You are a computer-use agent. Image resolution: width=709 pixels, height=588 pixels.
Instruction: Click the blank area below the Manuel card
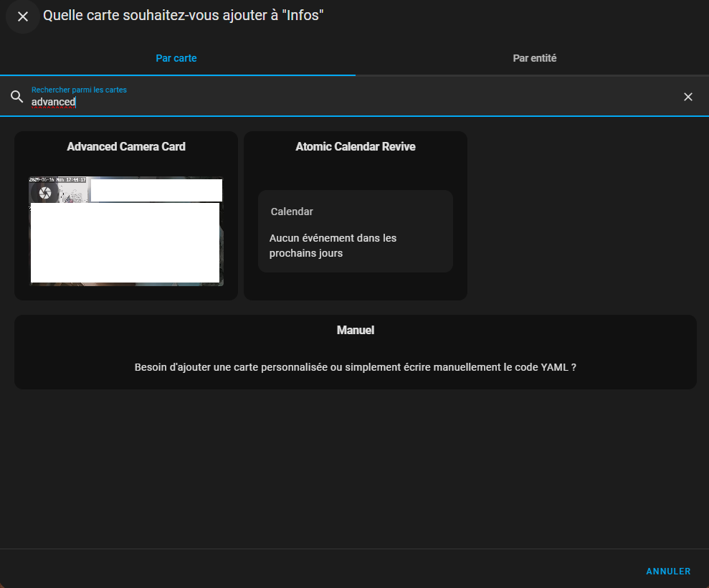(x=356, y=466)
